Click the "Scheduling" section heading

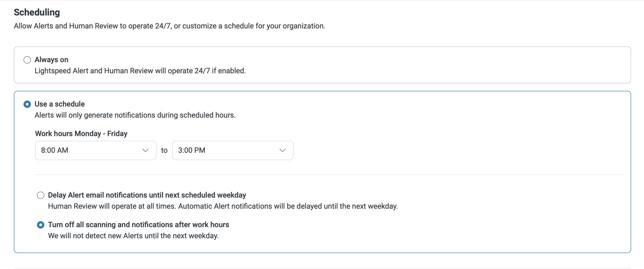coord(37,12)
